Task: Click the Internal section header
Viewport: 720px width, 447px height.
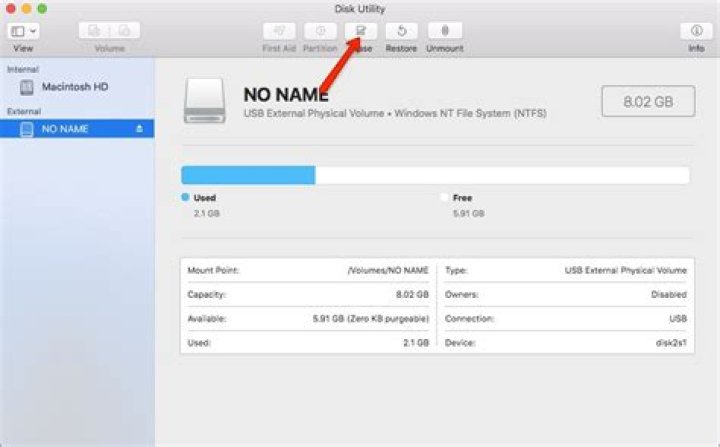Action: click(x=22, y=69)
